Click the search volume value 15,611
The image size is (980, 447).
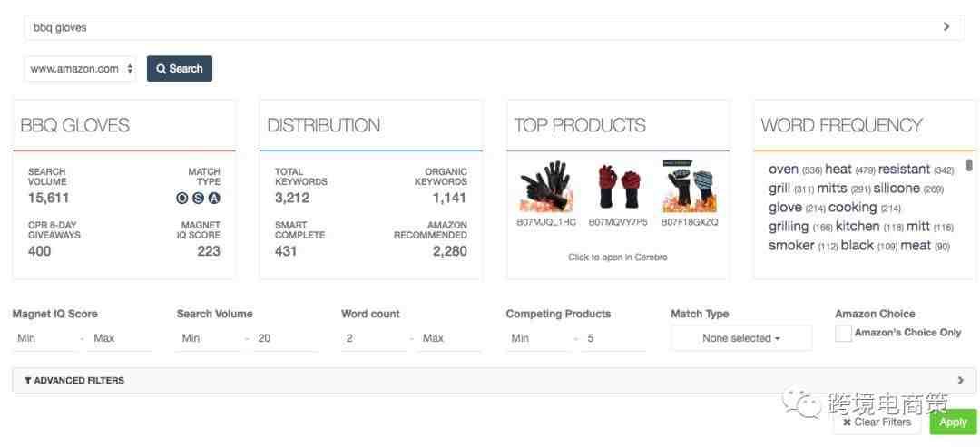click(49, 199)
